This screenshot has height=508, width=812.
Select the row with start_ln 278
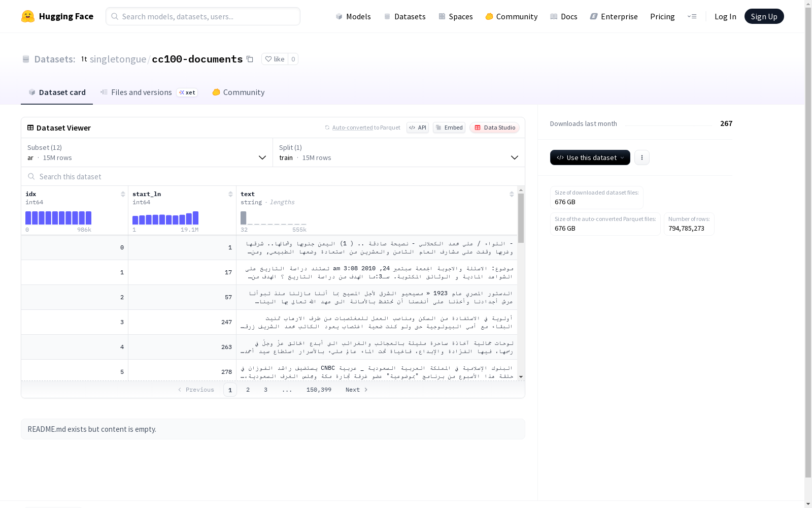tap(269, 370)
